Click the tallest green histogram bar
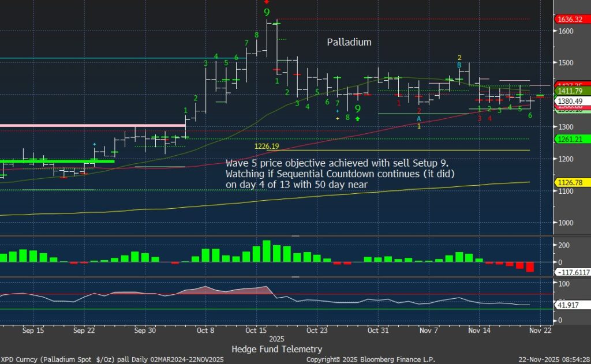 pos(266,251)
